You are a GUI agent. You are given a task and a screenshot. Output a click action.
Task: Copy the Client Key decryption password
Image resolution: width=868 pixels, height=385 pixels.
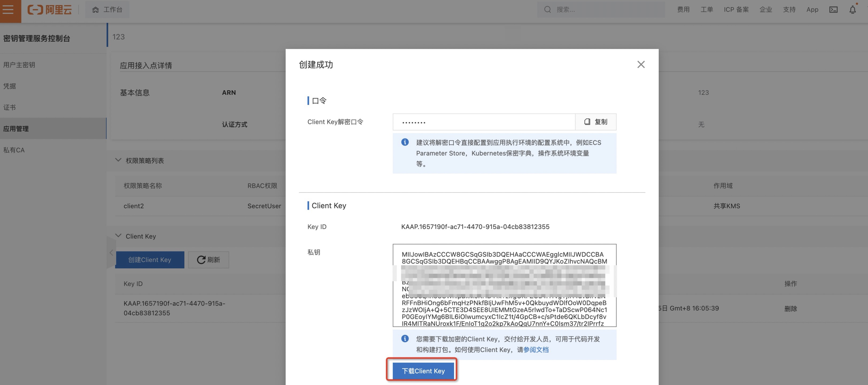595,122
